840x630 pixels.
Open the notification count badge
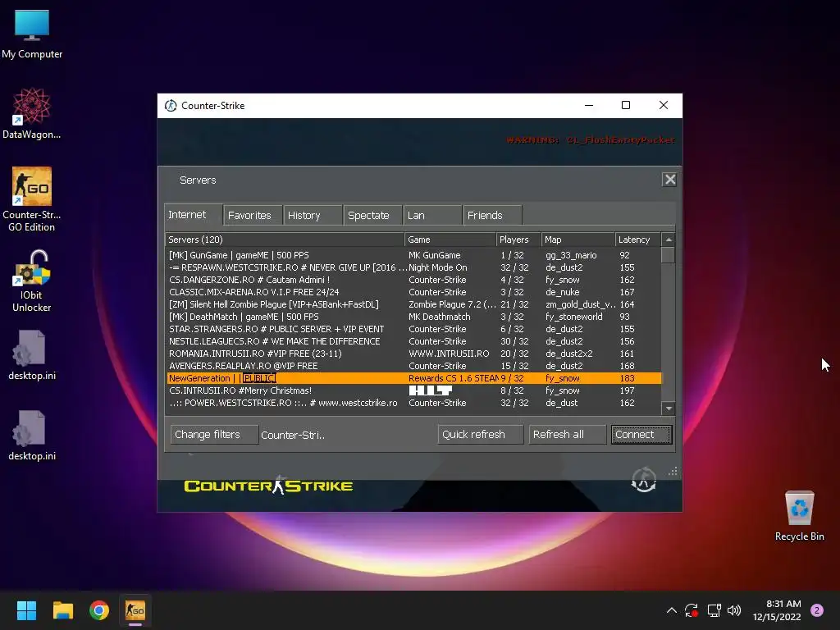click(817, 610)
